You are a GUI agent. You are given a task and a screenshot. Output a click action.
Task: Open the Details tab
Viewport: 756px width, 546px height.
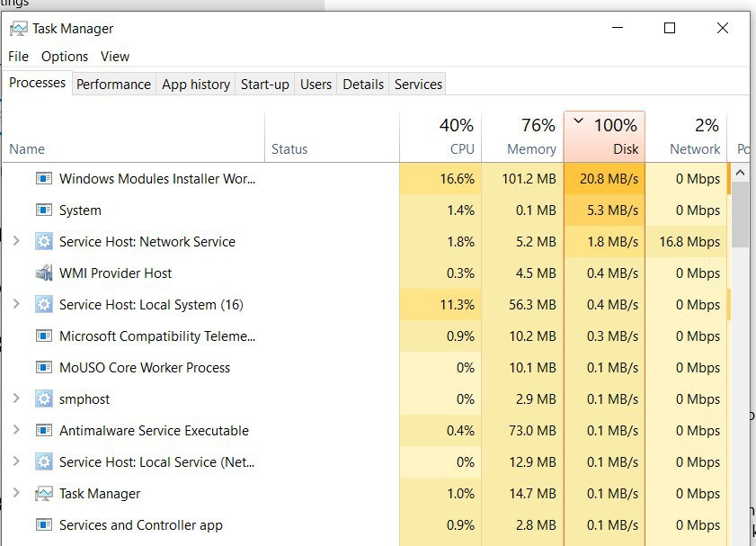pos(363,85)
